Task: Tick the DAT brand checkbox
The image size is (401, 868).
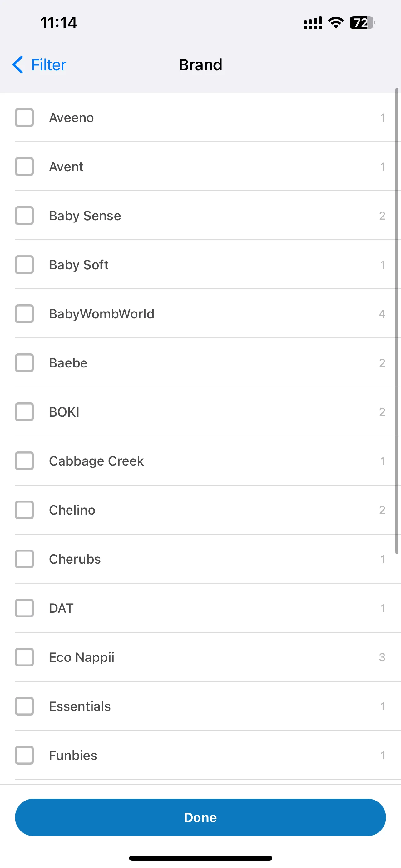Action: [x=24, y=608]
